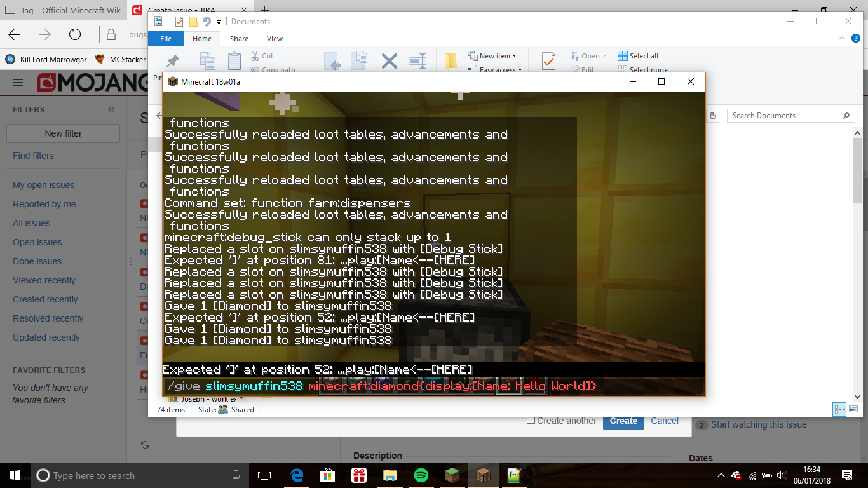Click the Cancel link in Create Issue dialog
This screenshot has height=488, width=868.
pos(665,421)
